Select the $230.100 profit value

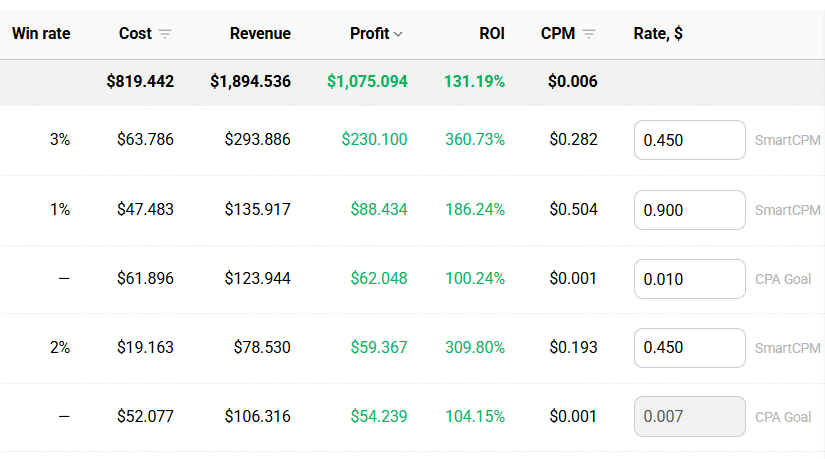374,139
